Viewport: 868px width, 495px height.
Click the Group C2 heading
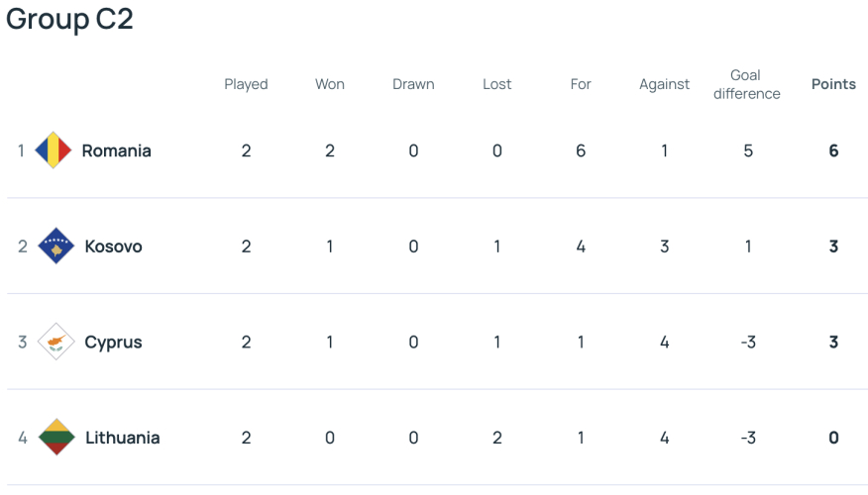(69, 20)
